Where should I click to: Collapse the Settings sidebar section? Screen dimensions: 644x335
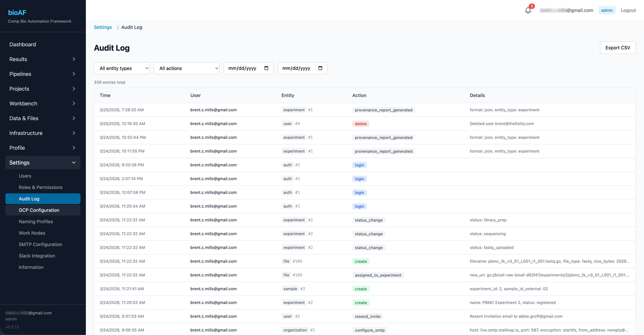(43, 162)
